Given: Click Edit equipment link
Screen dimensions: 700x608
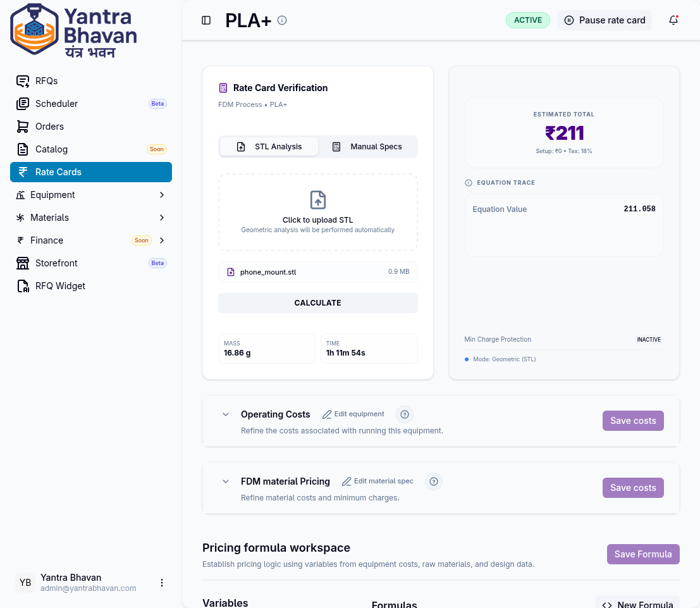Looking at the screenshot, I should click(x=353, y=414).
